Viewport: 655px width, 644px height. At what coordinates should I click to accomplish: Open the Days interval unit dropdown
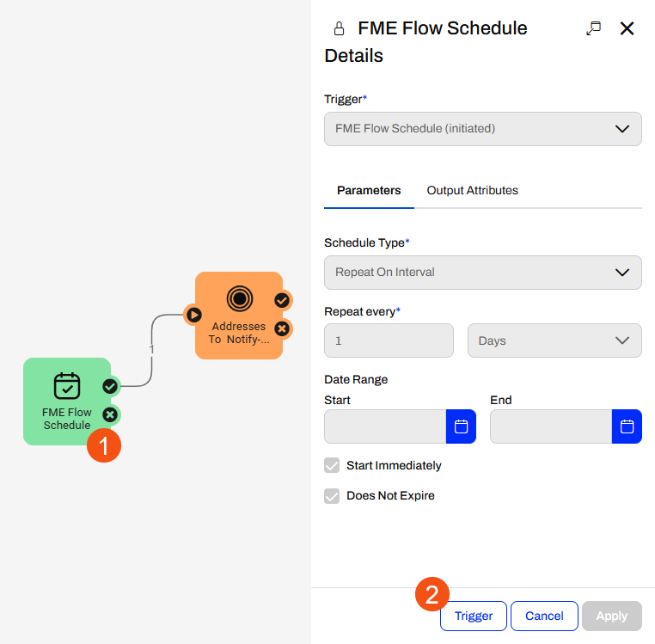554,340
